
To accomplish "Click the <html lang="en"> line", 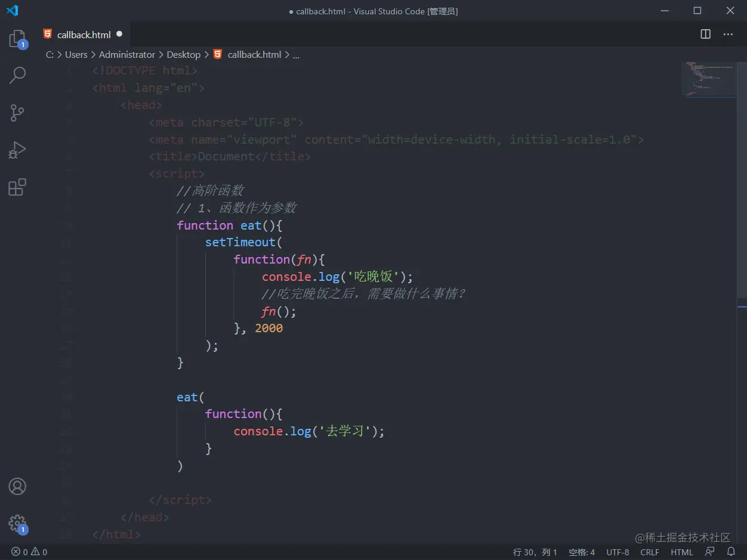I will [x=149, y=88].
